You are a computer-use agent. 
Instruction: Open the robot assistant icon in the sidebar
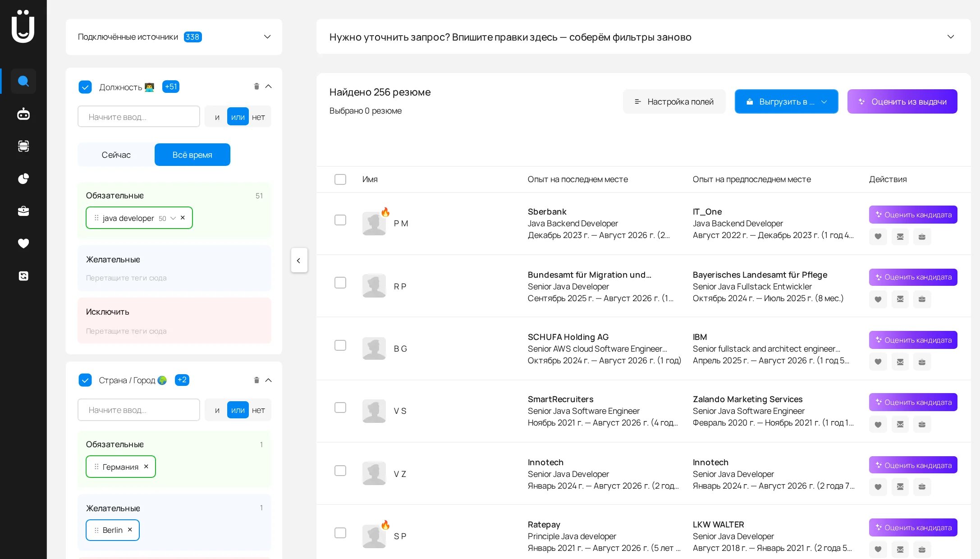(x=23, y=114)
